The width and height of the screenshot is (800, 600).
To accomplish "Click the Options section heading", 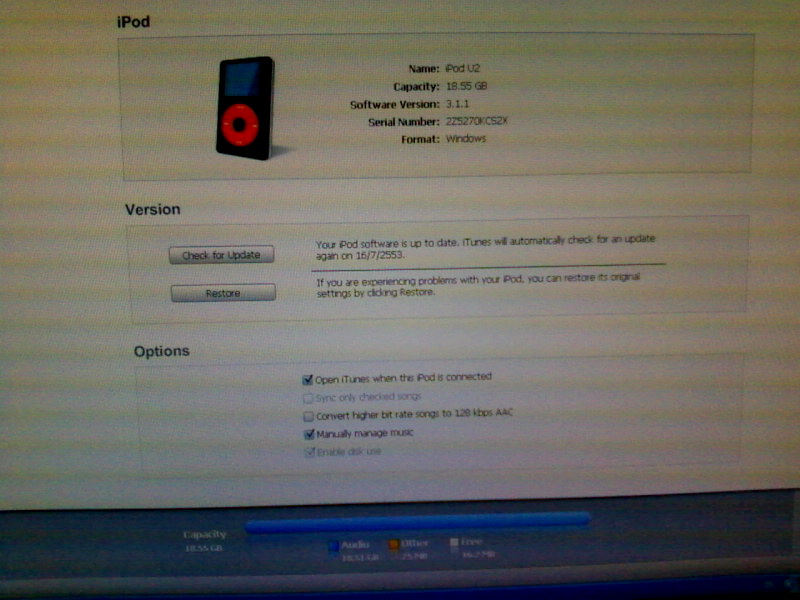I will tap(162, 352).
